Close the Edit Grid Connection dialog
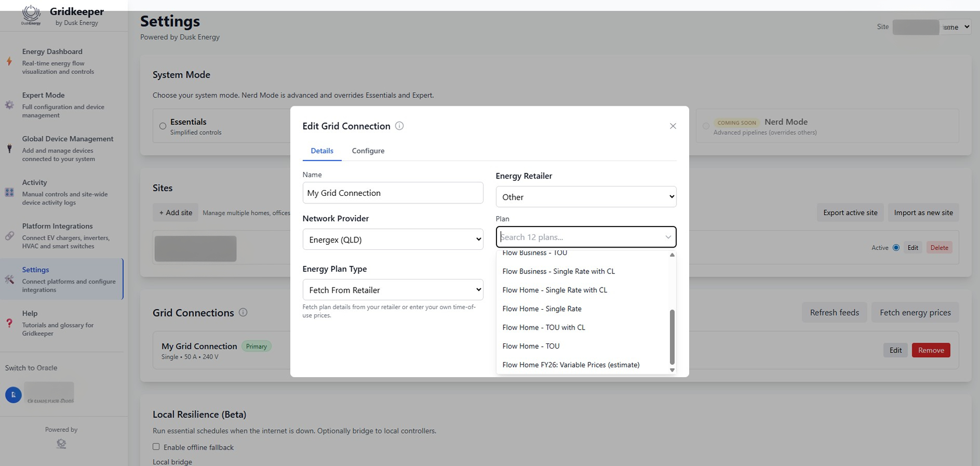 tap(673, 126)
